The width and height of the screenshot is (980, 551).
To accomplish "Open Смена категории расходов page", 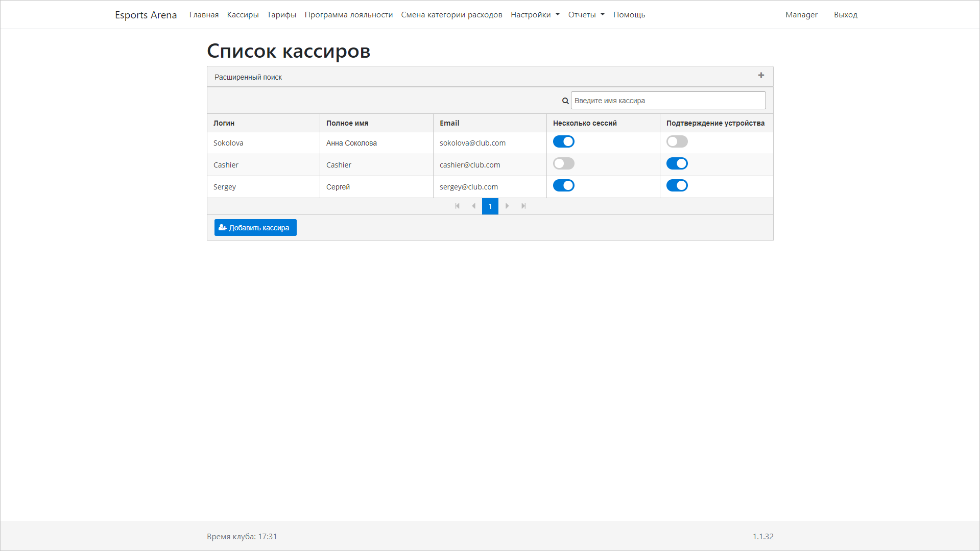I will [451, 15].
